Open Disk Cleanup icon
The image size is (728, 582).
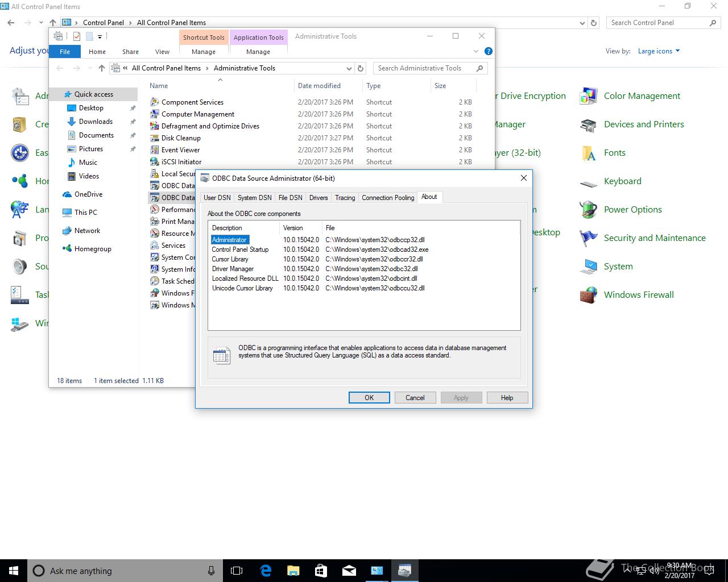pyautogui.click(x=154, y=138)
